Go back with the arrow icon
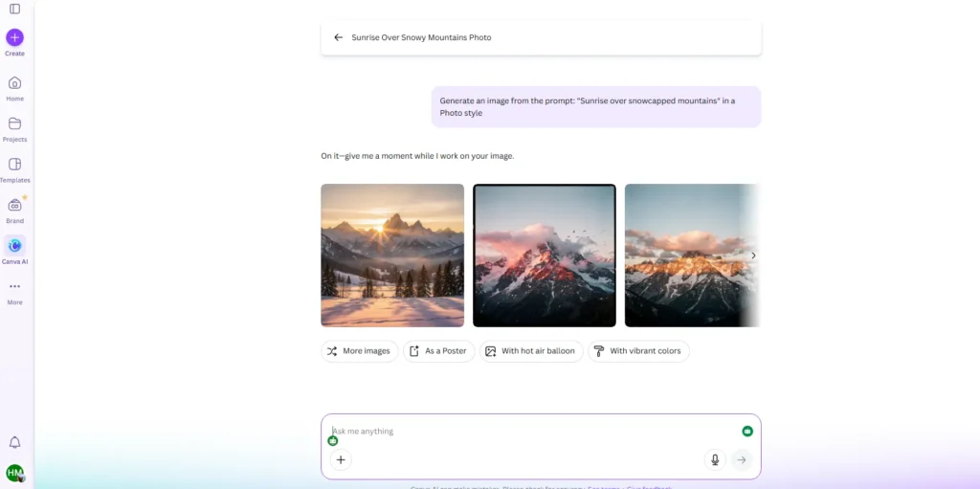980x489 pixels. [338, 37]
